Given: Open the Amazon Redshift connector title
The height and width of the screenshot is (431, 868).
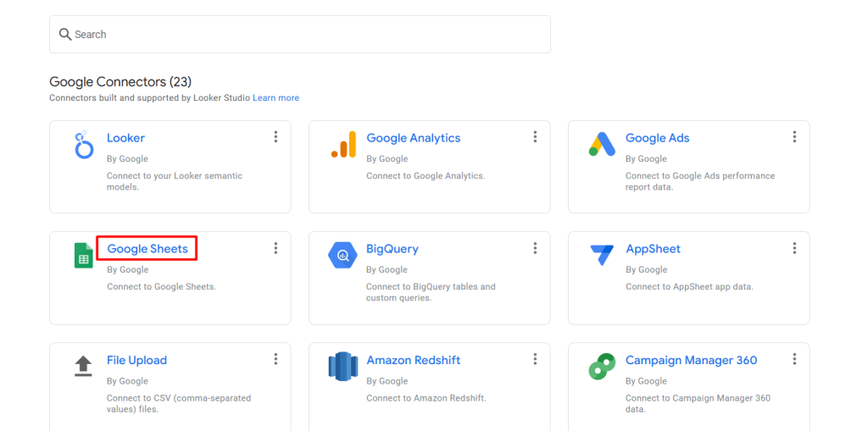Looking at the screenshot, I should click(413, 360).
